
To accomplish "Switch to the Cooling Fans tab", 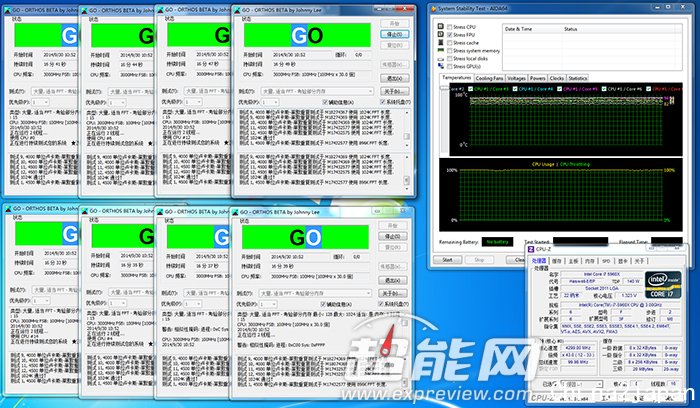I will point(489,77).
